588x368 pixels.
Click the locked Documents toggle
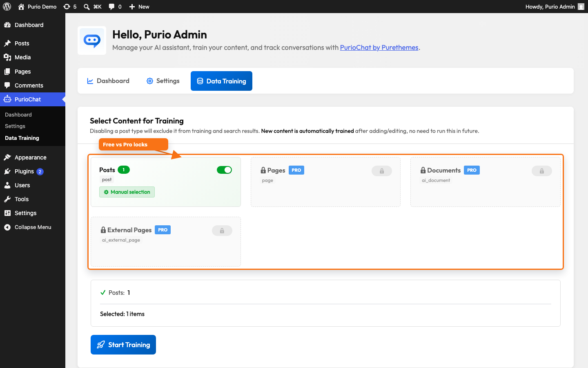(542, 171)
